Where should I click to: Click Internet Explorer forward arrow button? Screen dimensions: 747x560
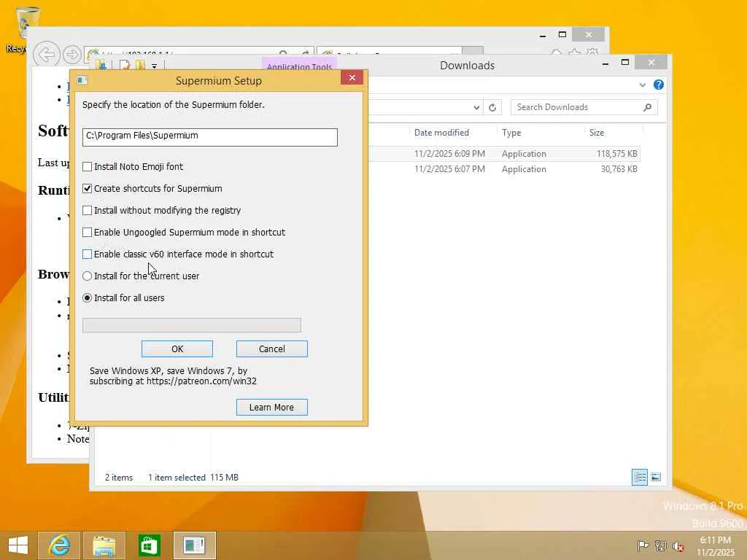point(72,55)
